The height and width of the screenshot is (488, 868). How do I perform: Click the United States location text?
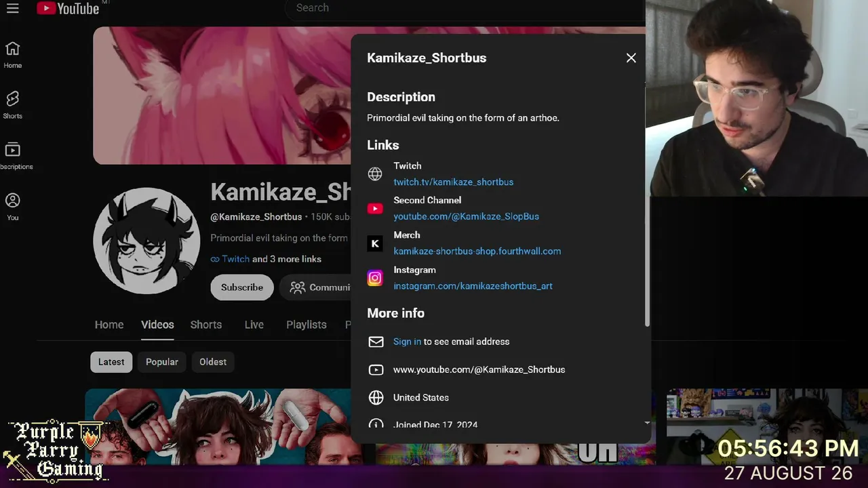421,397
